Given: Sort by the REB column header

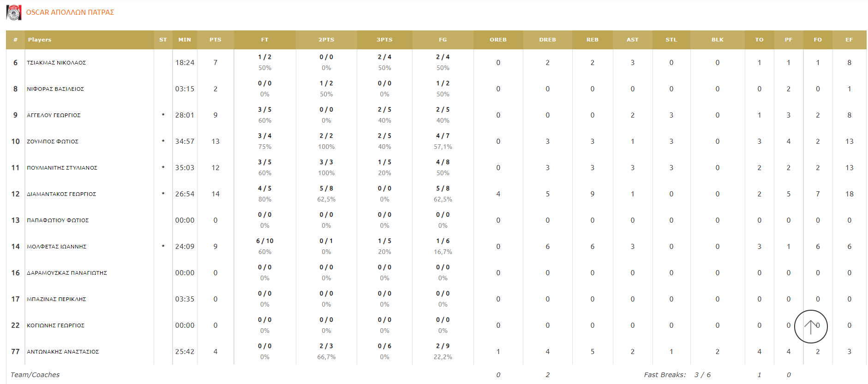Looking at the screenshot, I should (x=592, y=40).
